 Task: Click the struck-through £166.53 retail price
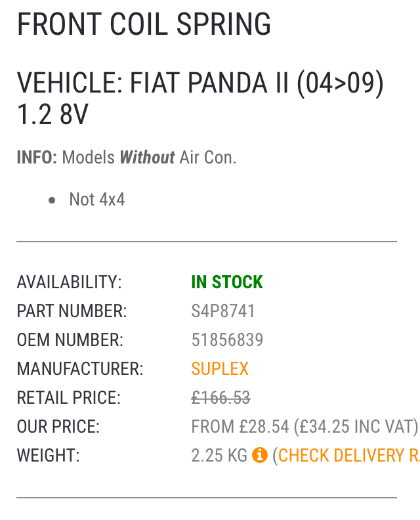(x=220, y=398)
